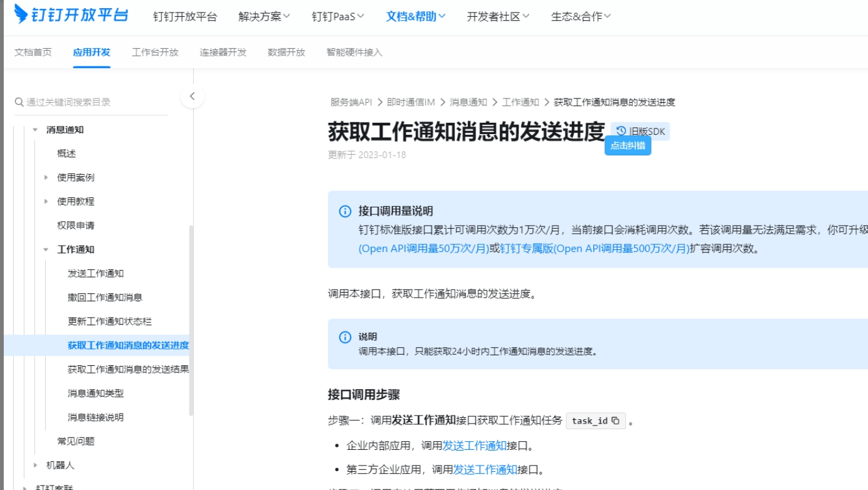
Task: Open the 钉钉PaaS dropdown menu
Action: coord(338,17)
